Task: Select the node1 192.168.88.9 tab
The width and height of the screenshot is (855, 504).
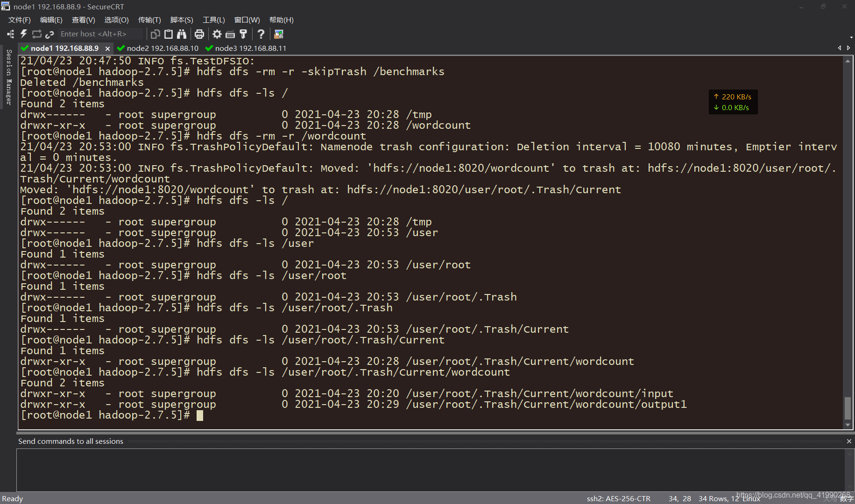Action: tap(64, 48)
